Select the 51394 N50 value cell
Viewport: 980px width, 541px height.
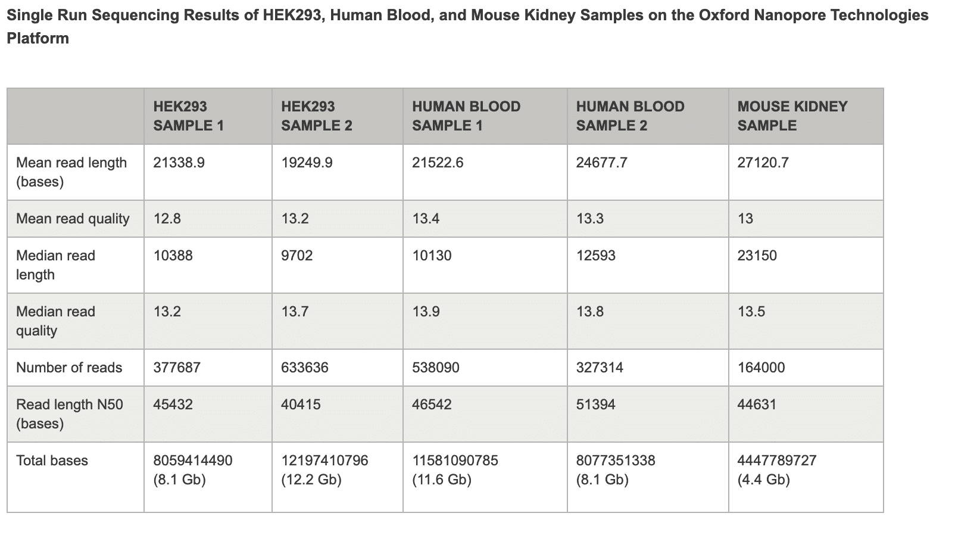(595, 405)
